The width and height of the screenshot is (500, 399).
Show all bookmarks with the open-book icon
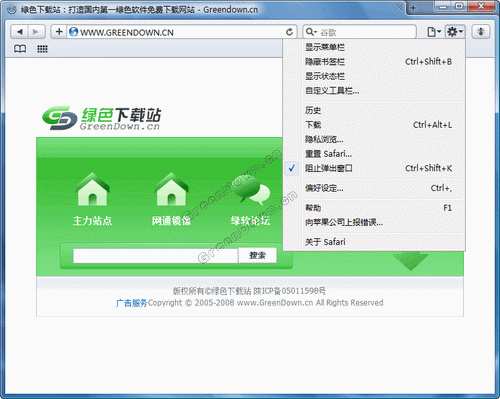pyautogui.click(x=20, y=49)
